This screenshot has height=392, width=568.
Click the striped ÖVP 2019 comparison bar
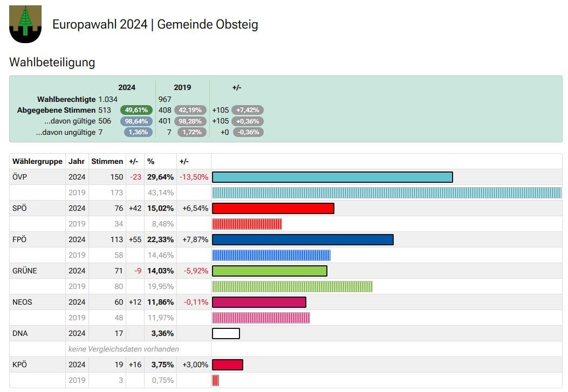click(387, 192)
